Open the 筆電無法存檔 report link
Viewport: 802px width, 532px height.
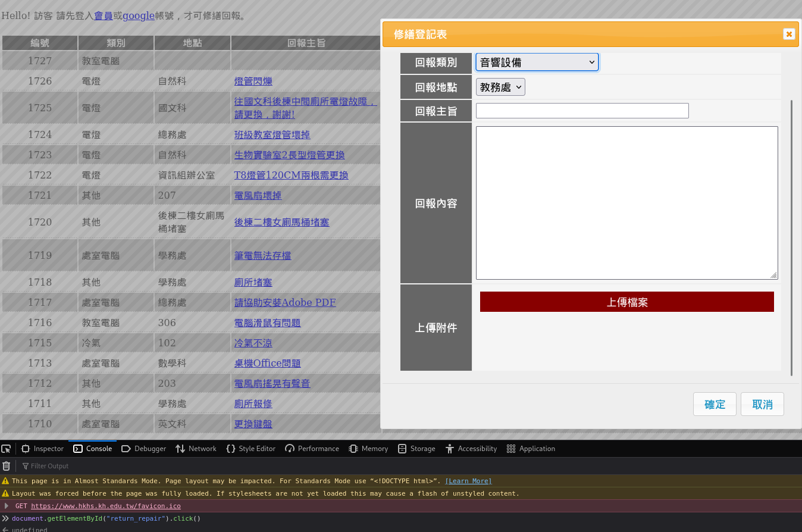263,255
